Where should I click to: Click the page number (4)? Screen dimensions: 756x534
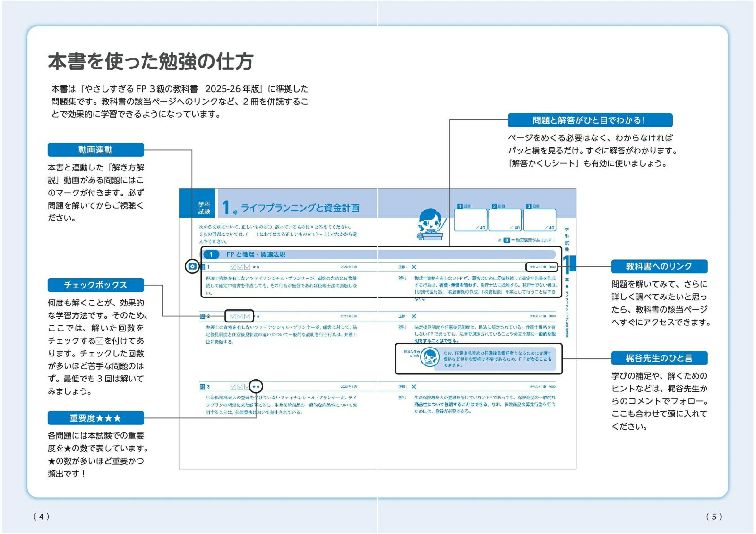coord(41,517)
